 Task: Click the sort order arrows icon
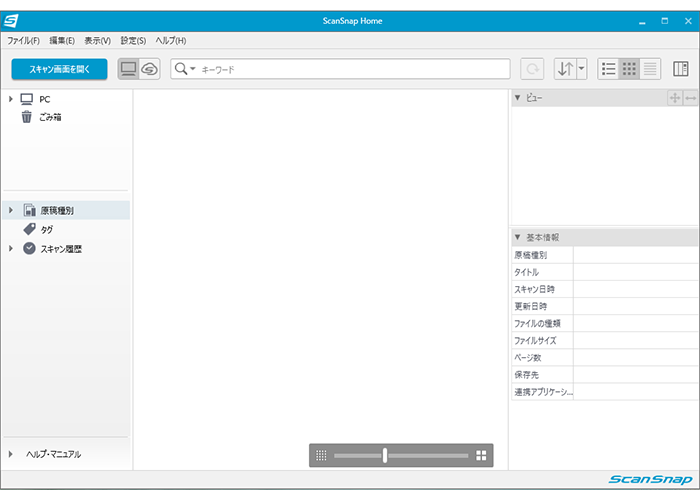coord(564,69)
